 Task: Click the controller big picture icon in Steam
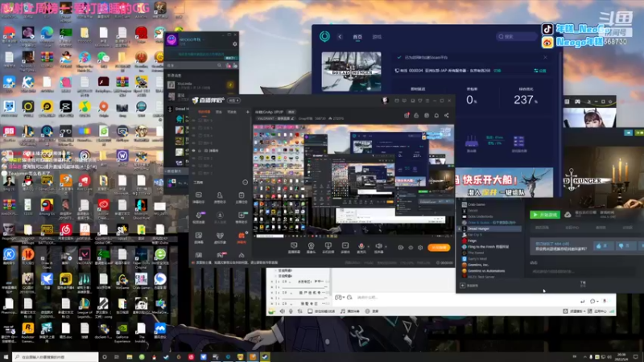coord(577,101)
